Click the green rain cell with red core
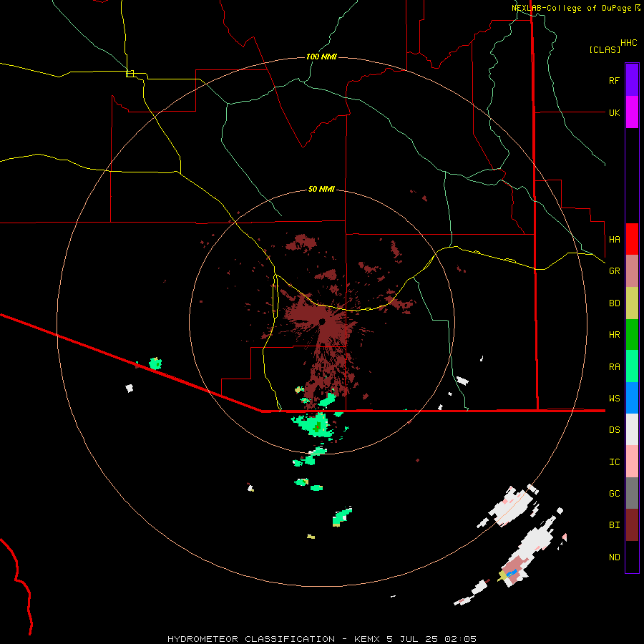This screenshot has width=644, height=644. (x=314, y=426)
